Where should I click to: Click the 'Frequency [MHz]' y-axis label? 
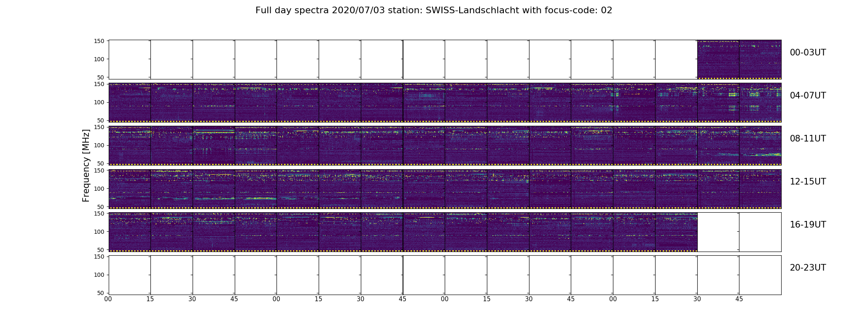tap(86, 165)
